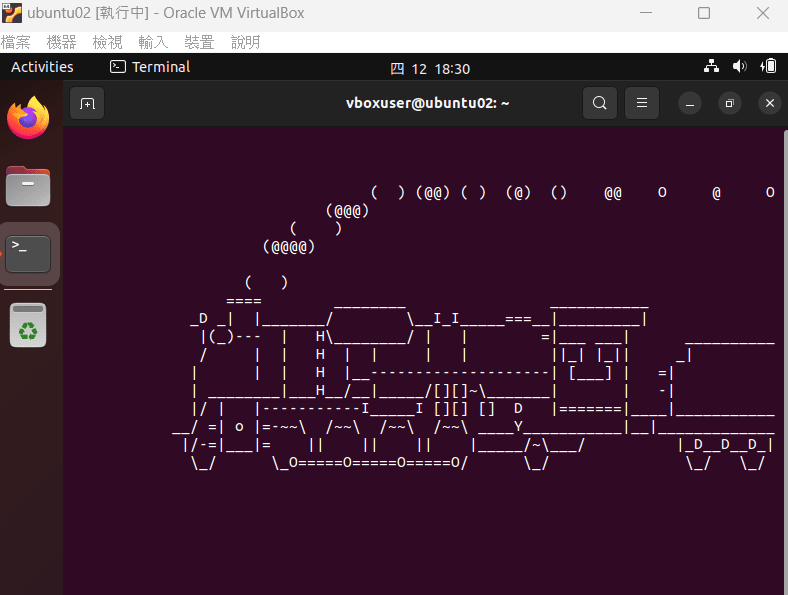The image size is (788, 595).
Task: Open the 檔案 menu in VirtualBox
Action: (16, 42)
